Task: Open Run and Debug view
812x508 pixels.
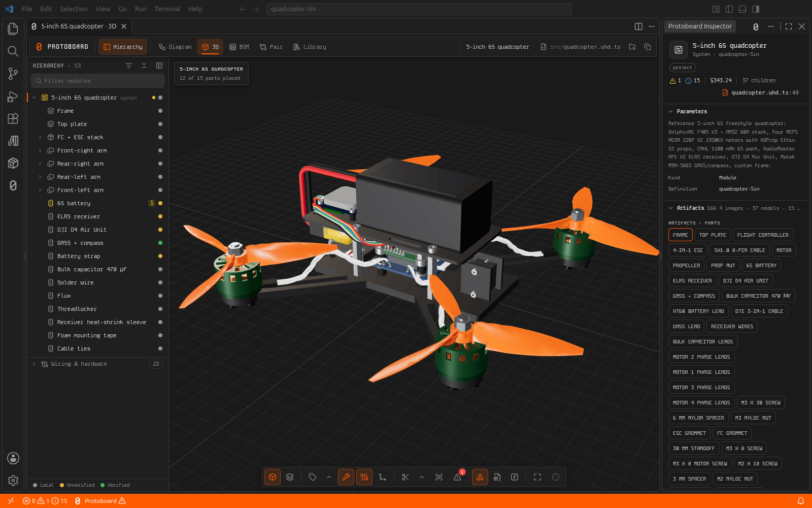Action: coord(13,96)
